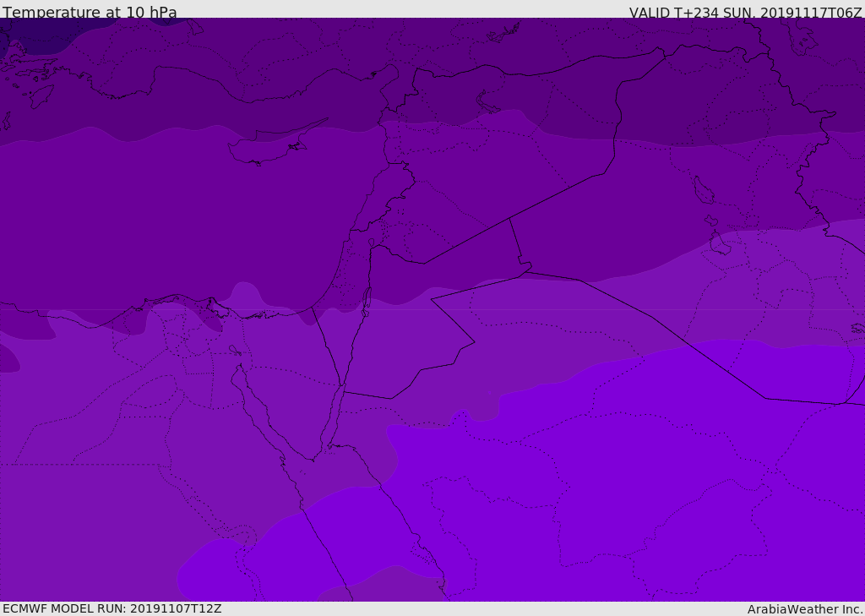This screenshot has height=616, width=865.
Task: Click the 'ArabiaWeather Inc.' credit text
Action: (805, 609)
